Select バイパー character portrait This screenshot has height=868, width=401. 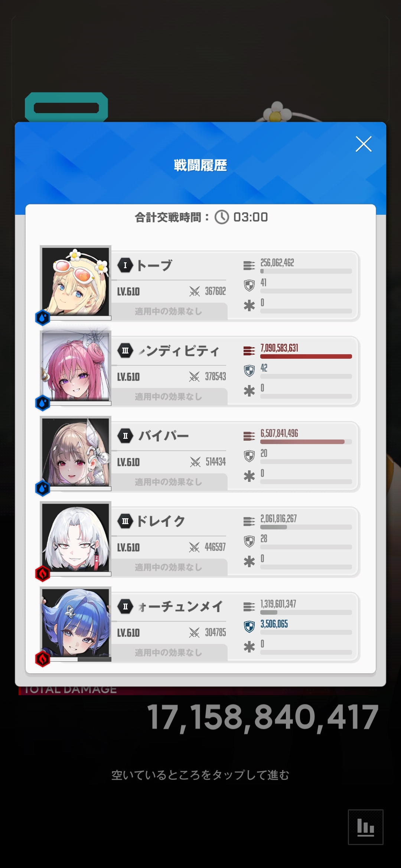pos(76,453)
